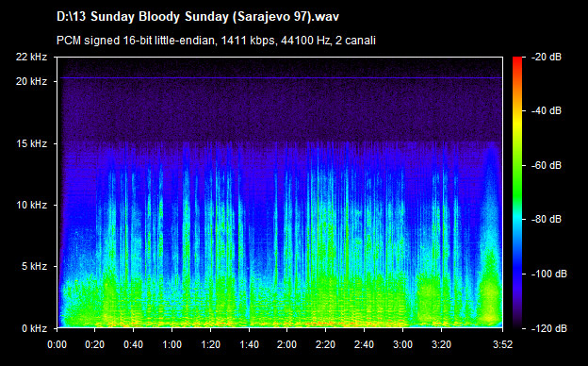Screen dimensions: 588x366
Task: Select the 2:00 timeline marker
Action: click(x=286, y=344)
